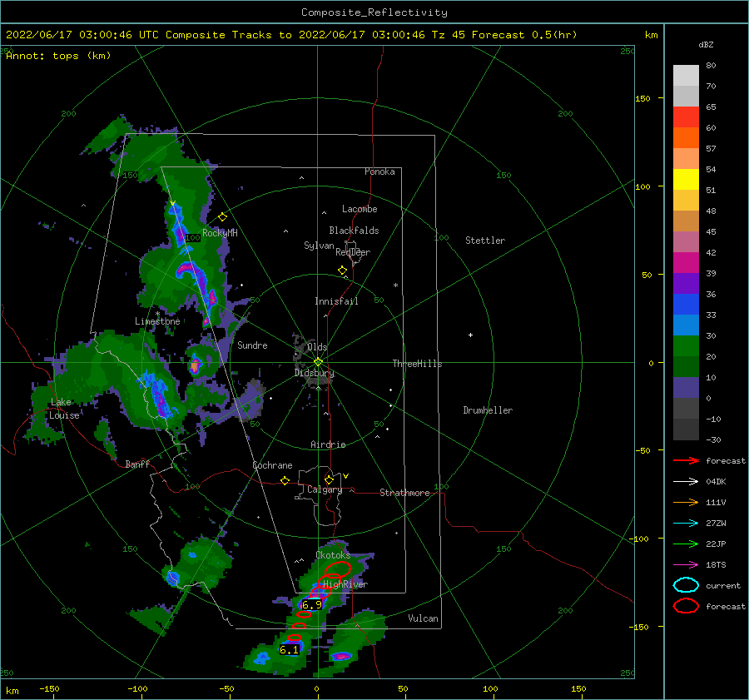Image resolution: width=749 pixels, height=700 pixels.
Task: Click the 'RedDeer' city label
Action: click(x=353, y=252)
